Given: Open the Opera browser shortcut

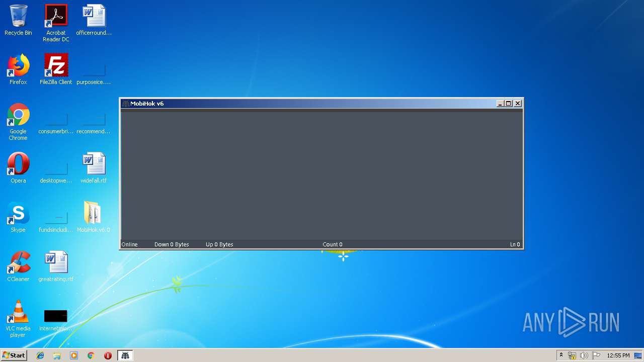Looking at the screenshot, I should [x=18, y=168].
